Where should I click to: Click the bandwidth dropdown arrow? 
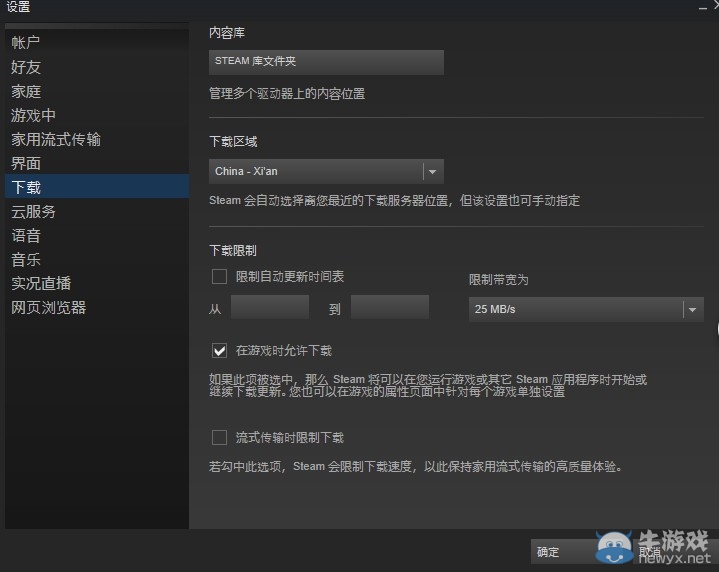[692, 310]
